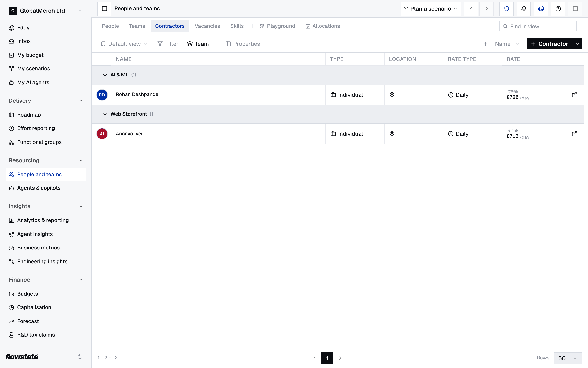Viewport: 588px width, 368px height.
Task: Open Capitalisation
Action: [x=46, y=307]
